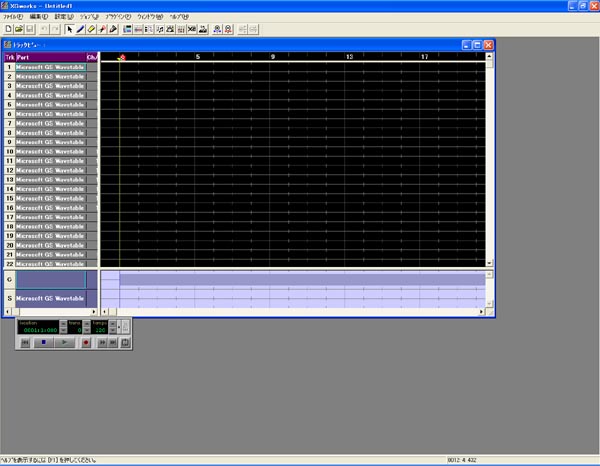Select track 21 Microsoft GS Wavetable port
Image resolution: width=600 pixels, height=466 pixels.
click(x=51, y=254)
